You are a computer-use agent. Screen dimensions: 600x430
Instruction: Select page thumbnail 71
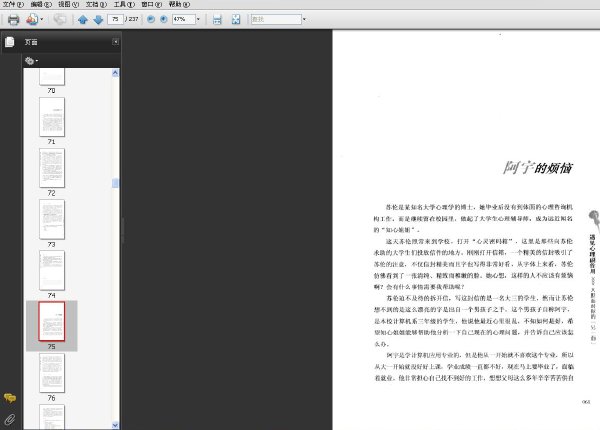[52, 117]
